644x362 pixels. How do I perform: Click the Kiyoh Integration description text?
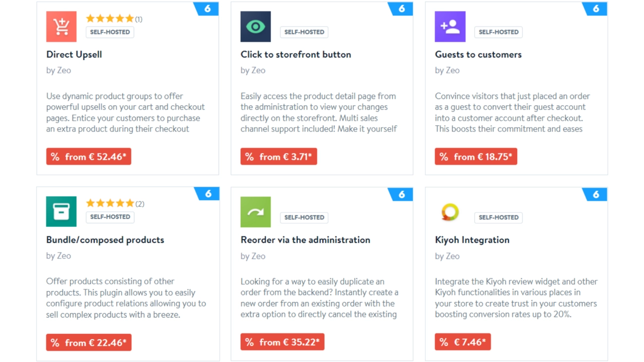[x=516, y=298]
